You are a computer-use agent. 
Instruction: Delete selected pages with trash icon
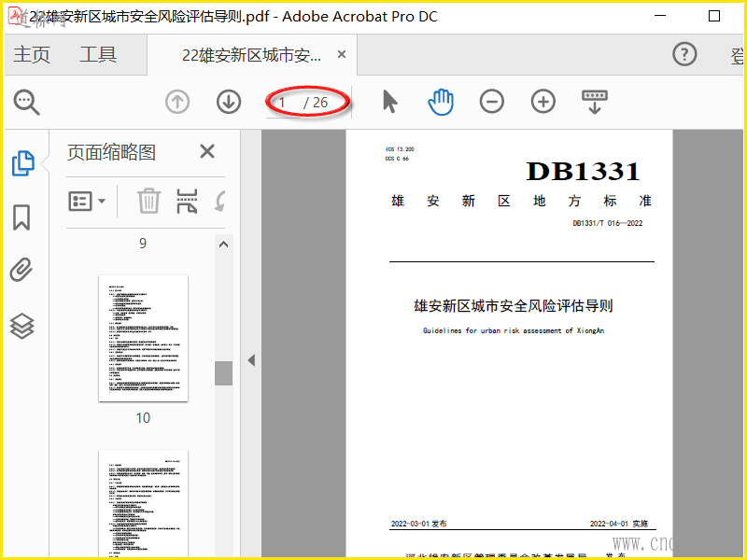click(149, 201)
